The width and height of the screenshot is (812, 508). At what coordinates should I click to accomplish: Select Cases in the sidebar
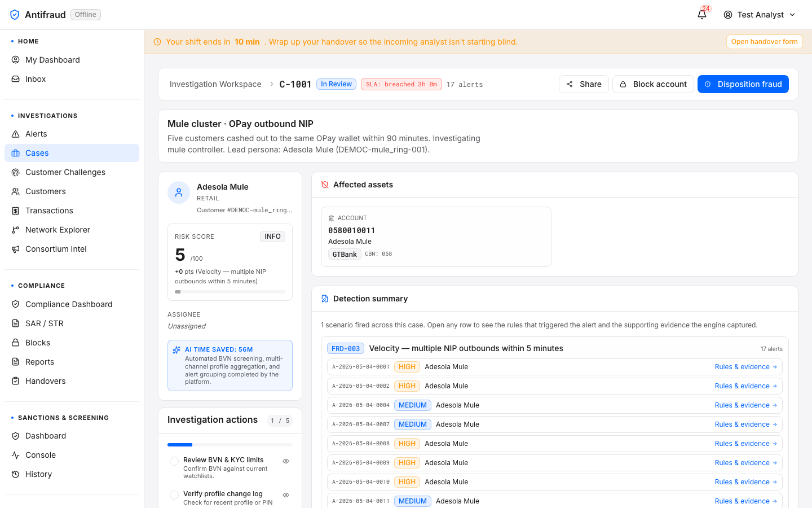72,153
